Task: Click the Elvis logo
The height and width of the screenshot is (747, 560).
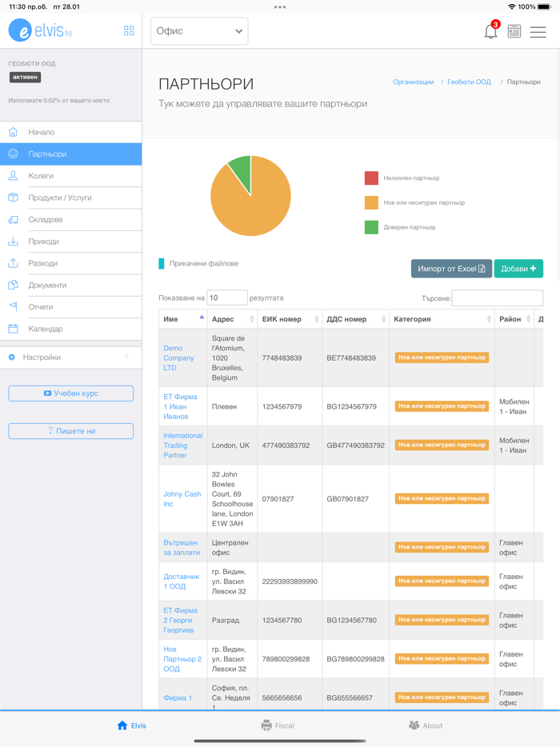Action: click(40, 30)
